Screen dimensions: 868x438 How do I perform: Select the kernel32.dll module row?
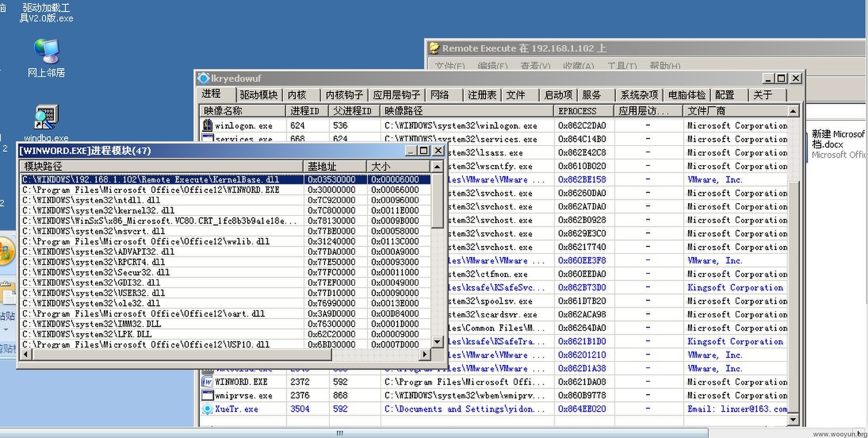[226, 210]
